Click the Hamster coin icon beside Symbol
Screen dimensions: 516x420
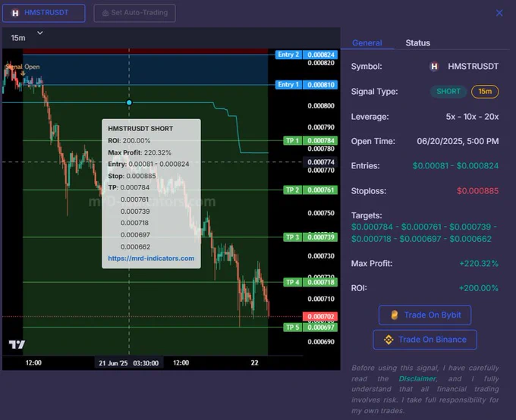coord(434,67)
